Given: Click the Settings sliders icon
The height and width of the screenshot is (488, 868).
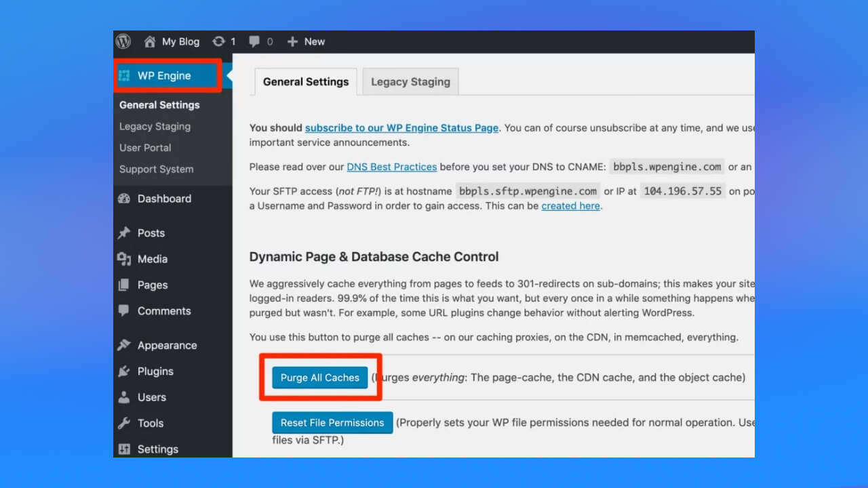Looking at the screenshot, I should (124, 449).
